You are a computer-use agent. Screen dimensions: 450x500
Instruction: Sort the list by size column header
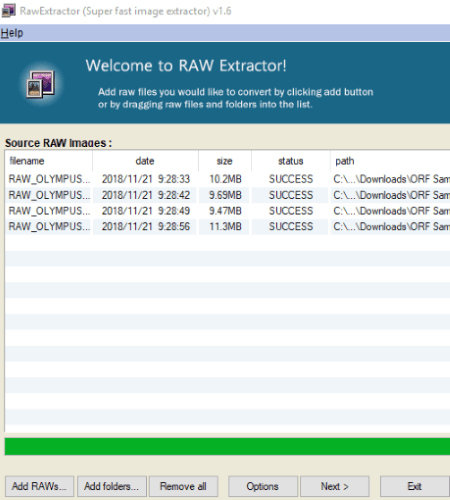point(225,161)
